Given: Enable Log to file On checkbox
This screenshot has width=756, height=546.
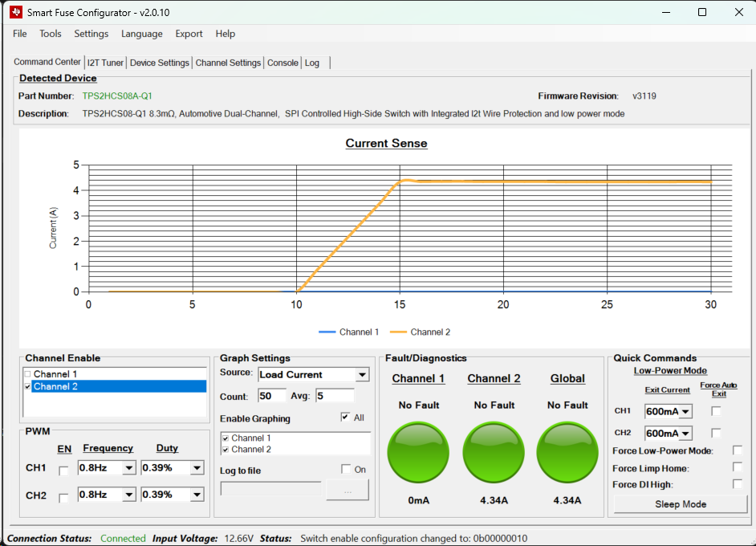Looking at the screenshot, I should 346,470.
